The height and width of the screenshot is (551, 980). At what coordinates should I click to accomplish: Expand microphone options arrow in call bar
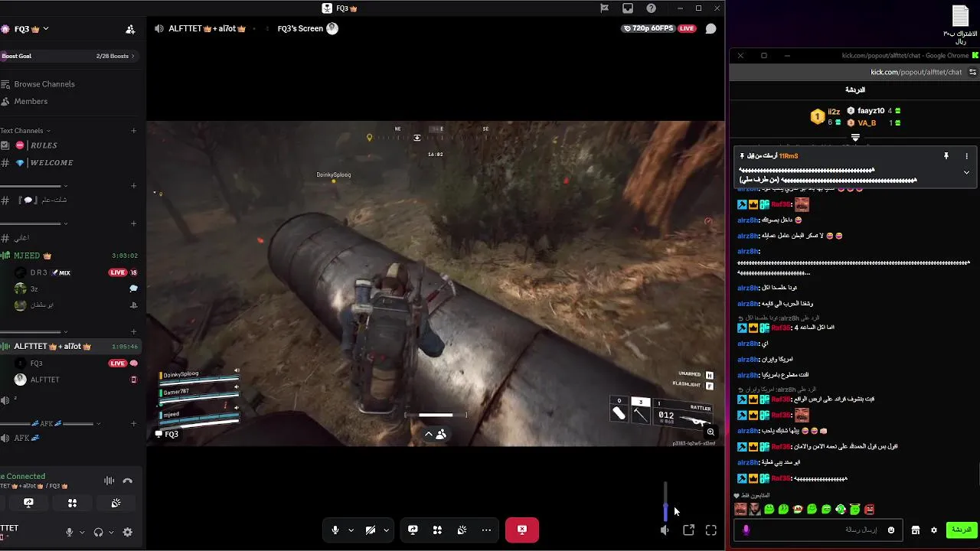click(351, 530)
